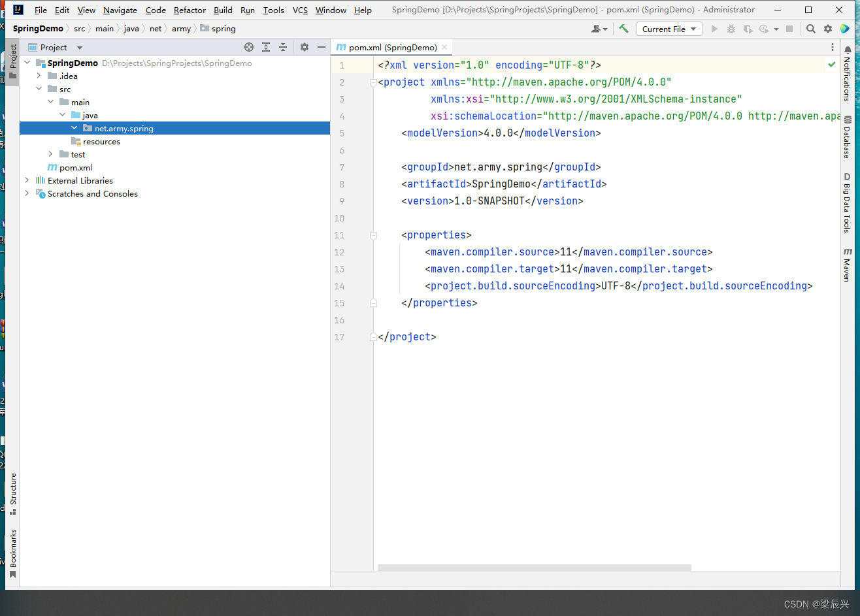This screenshot has width=860, height=616.
Task: Collapse the SpringDemo root node
Action: tap(27, 63)
